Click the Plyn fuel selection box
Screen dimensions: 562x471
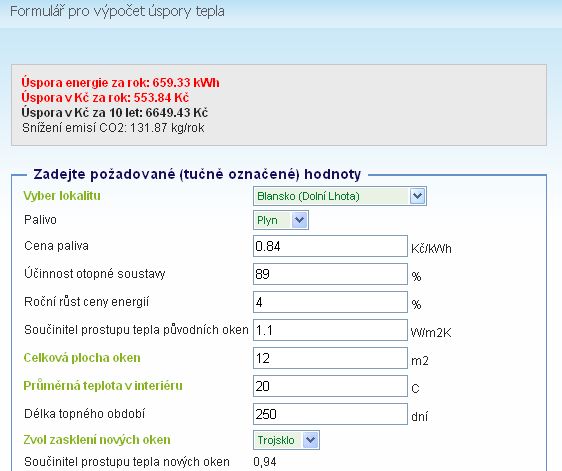[281, 220]
